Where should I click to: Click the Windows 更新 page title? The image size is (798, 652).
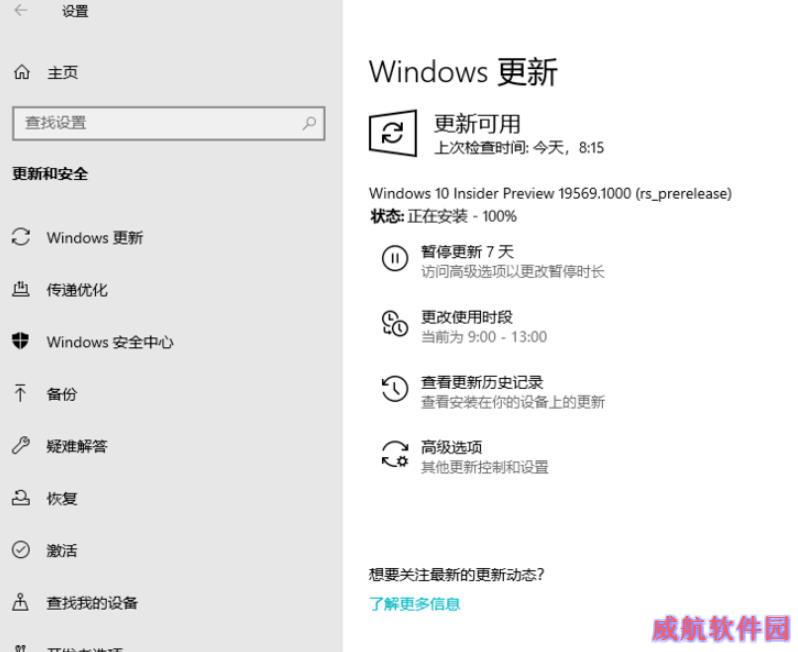(463, 72)
